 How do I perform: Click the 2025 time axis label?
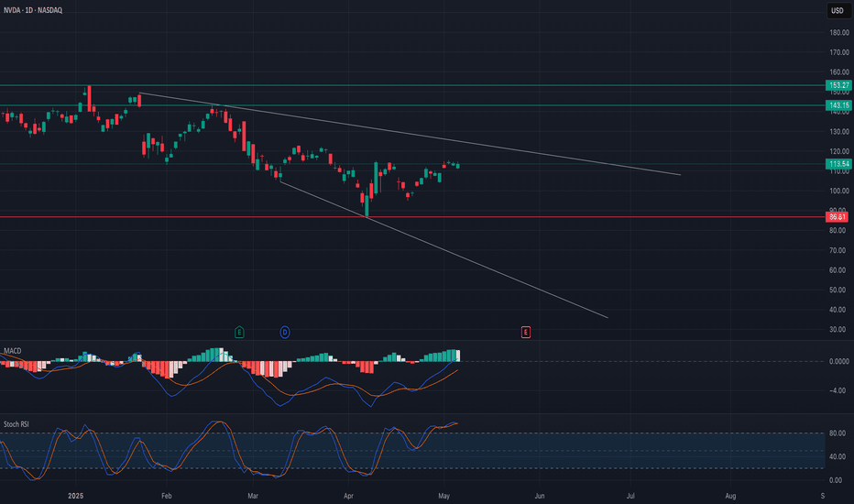[x=76, y=496]
